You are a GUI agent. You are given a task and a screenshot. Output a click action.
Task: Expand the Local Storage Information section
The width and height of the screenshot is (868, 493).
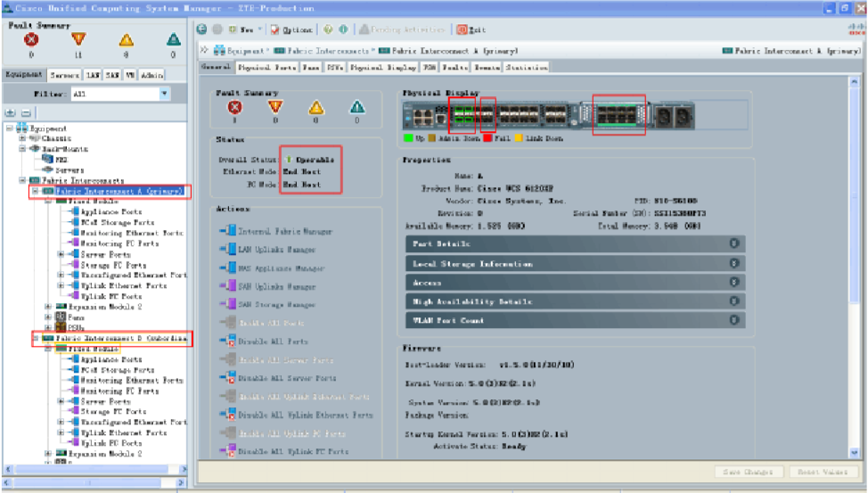575,264
